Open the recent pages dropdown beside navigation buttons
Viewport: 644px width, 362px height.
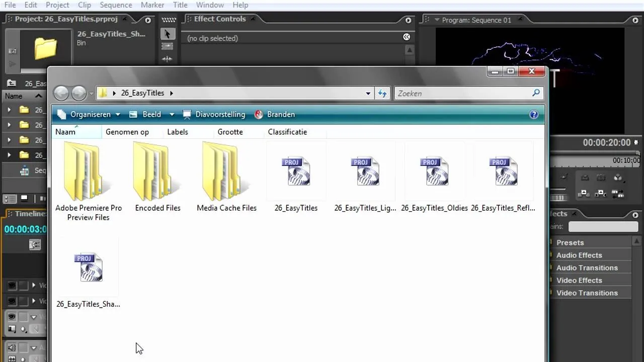coord(92,93)
